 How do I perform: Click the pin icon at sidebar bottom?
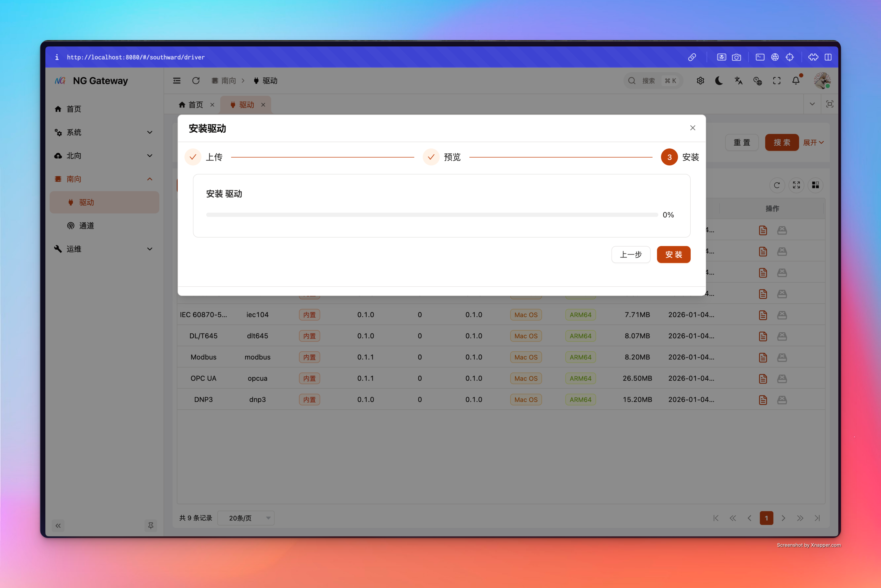click(151, 525)
